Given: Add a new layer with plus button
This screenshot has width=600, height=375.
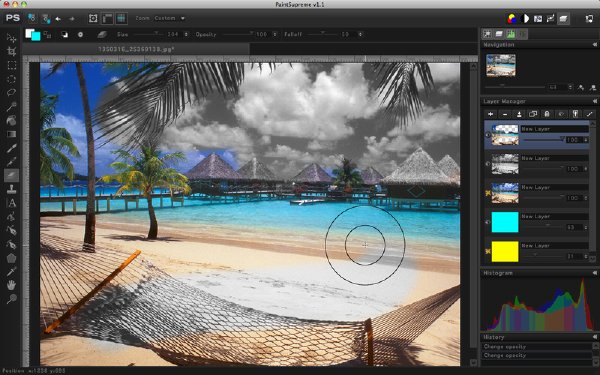Looking at the screenshot, I should [x=491, y=114].
